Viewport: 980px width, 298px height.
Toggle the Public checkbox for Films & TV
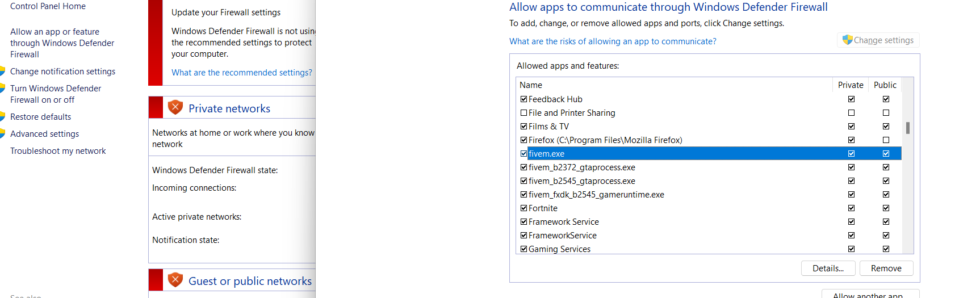[886, 127]
